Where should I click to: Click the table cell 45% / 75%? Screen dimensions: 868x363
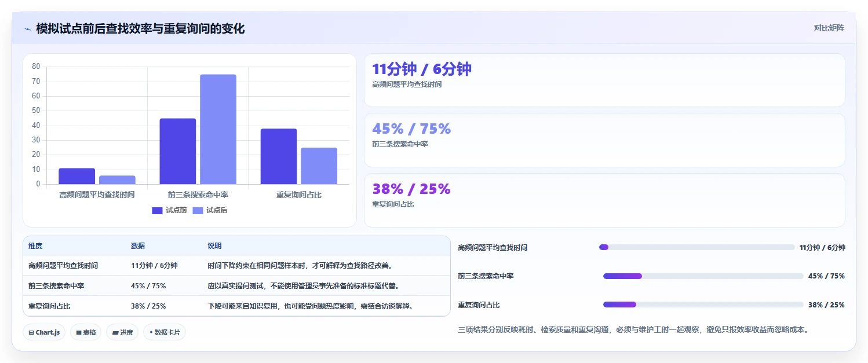pyautogui.click(x=148, y=286)
